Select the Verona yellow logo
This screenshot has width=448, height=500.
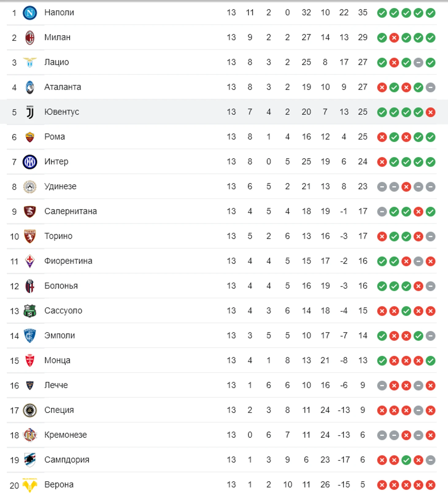30,485
